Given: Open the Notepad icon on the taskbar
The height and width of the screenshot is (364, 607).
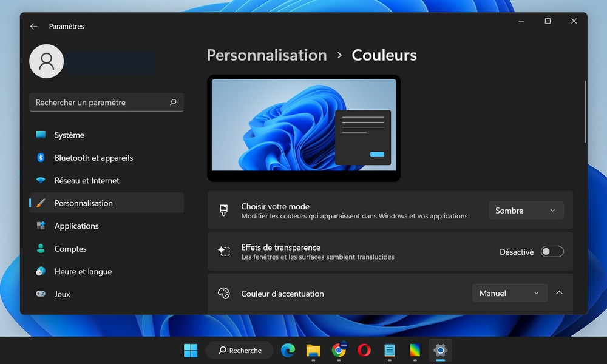Looking at the screenshot, I should point(390,351).
